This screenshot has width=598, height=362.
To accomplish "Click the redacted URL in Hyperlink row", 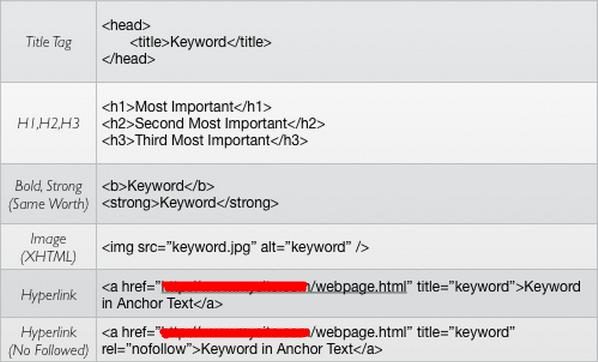I will 235,287.
